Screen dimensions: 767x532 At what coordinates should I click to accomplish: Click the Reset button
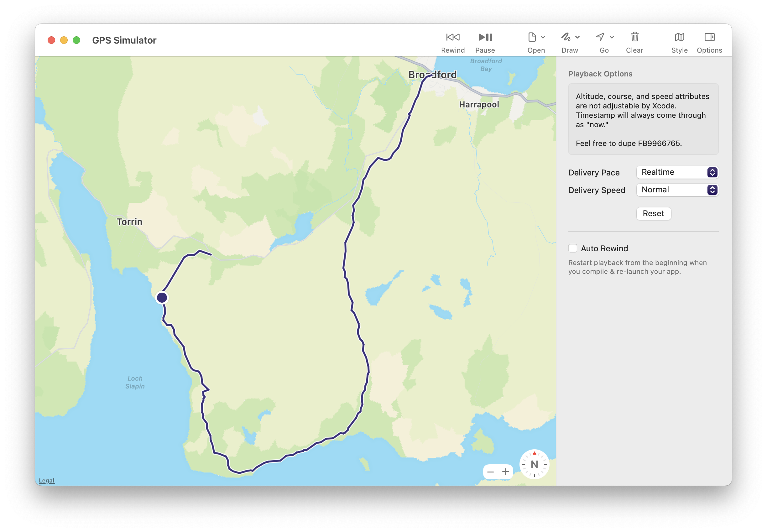coord(653,214)
